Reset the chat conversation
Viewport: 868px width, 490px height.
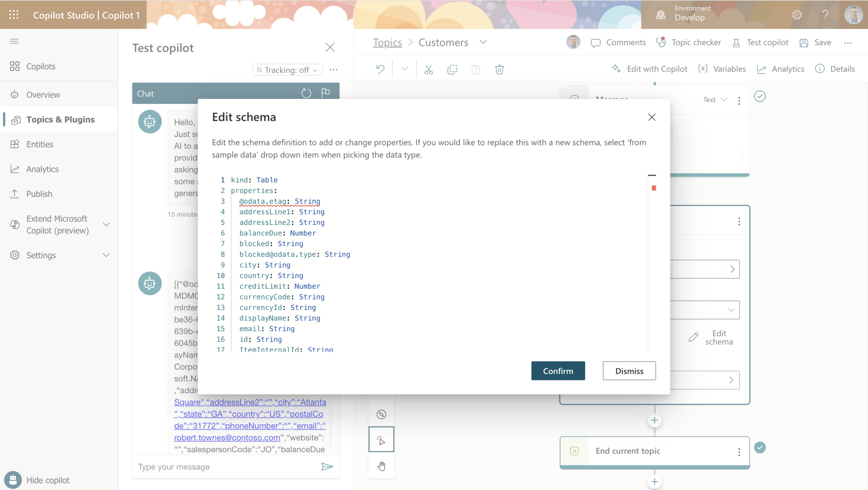pos(306,93)
